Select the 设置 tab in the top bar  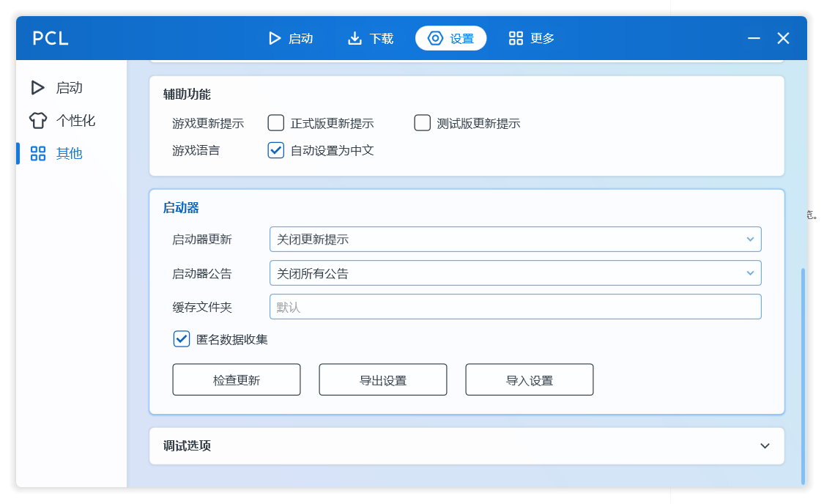click(451, 38)
